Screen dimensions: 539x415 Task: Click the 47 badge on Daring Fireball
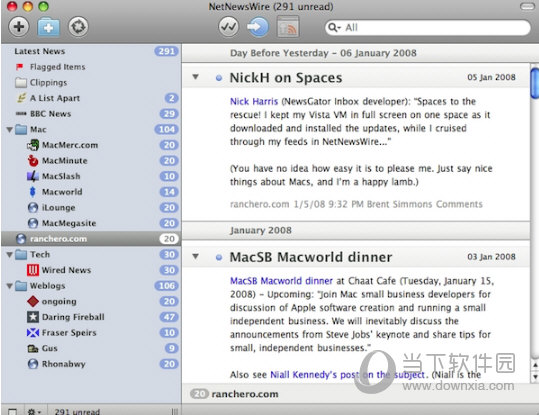point(169,317)
